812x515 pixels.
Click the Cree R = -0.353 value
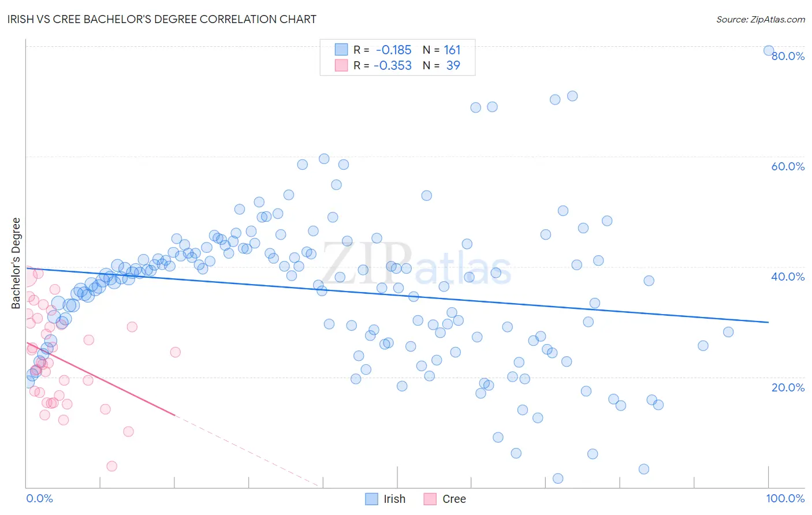[x=382, y=65]
